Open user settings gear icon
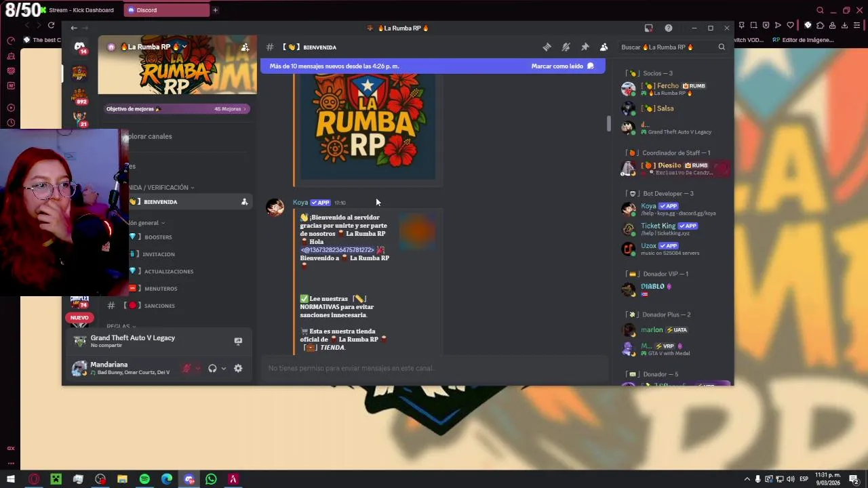The width and height of the screenshot is (868, 488). coord(238,369)
